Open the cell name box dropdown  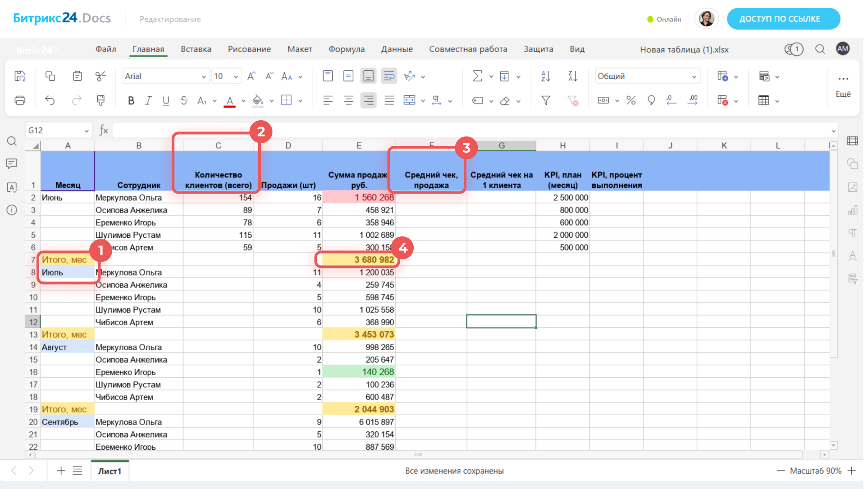[x=86, y=131]
